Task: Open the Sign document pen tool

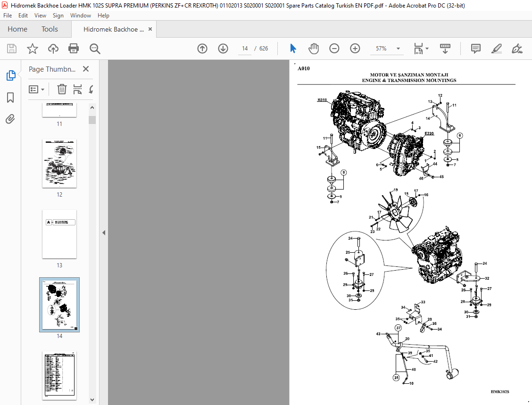Action: point(517,49)
